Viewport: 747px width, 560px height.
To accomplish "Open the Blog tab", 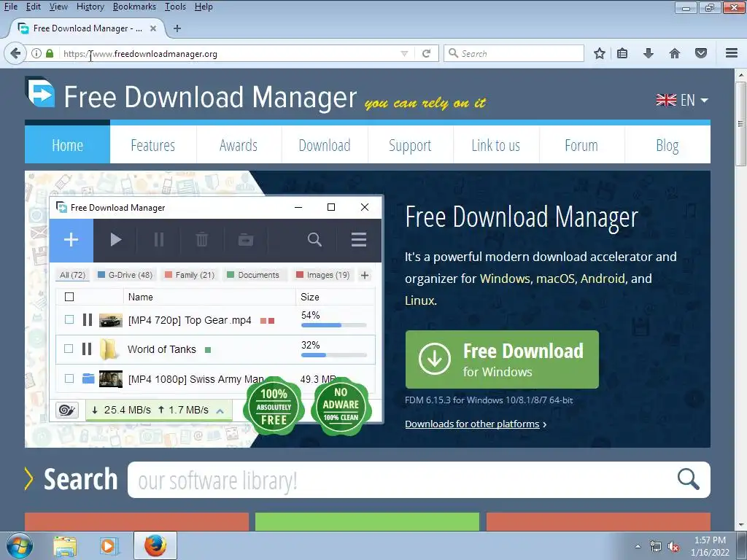I will 667,145.
